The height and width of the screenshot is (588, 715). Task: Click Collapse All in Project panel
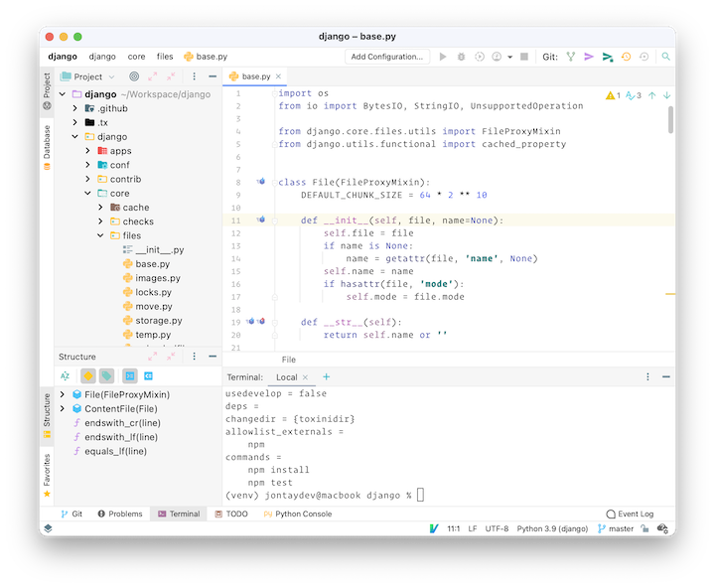coord(171,76)
